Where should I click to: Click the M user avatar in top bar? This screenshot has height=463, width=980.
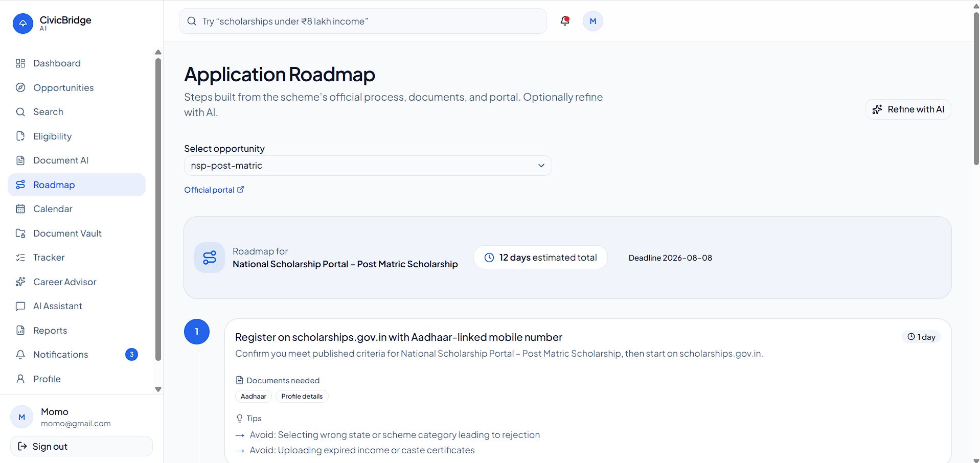[593, 21]
